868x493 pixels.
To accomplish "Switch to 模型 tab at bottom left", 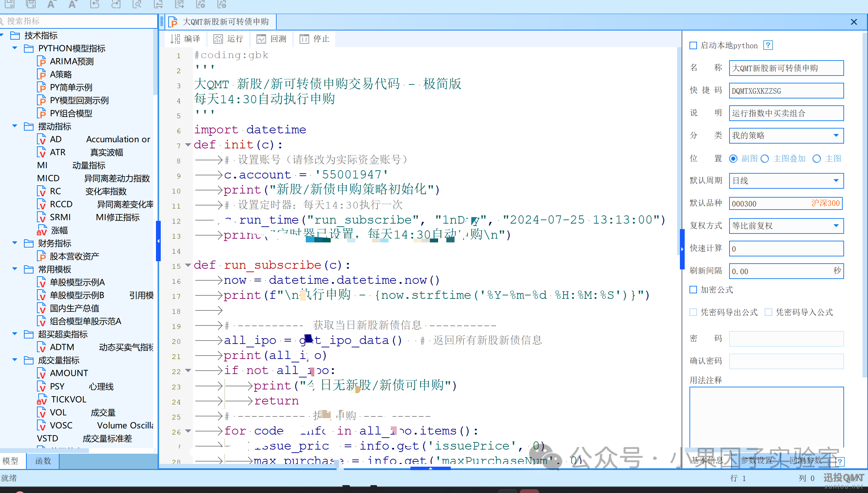I will coord(12,461).
